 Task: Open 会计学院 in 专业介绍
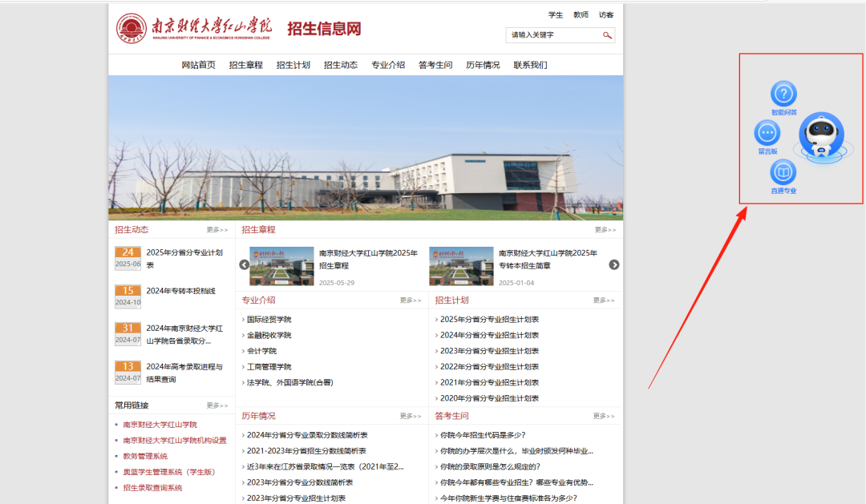click(x=261, y=351)
